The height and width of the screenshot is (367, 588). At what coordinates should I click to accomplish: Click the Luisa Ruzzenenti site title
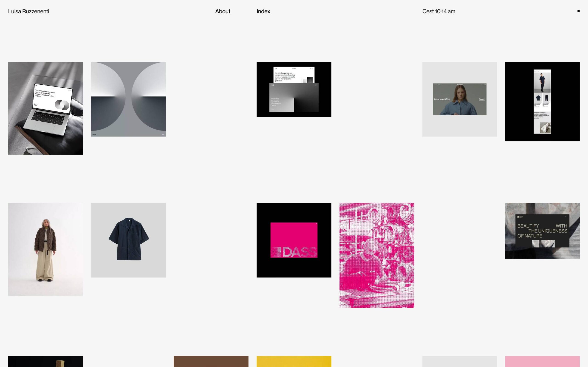point(28,11)
